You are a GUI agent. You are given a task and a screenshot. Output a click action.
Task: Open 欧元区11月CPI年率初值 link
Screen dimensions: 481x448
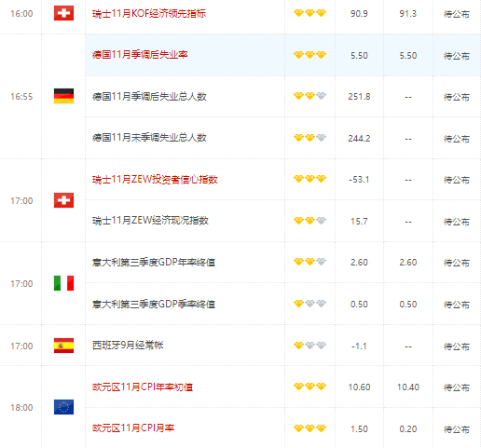(143, 387)
